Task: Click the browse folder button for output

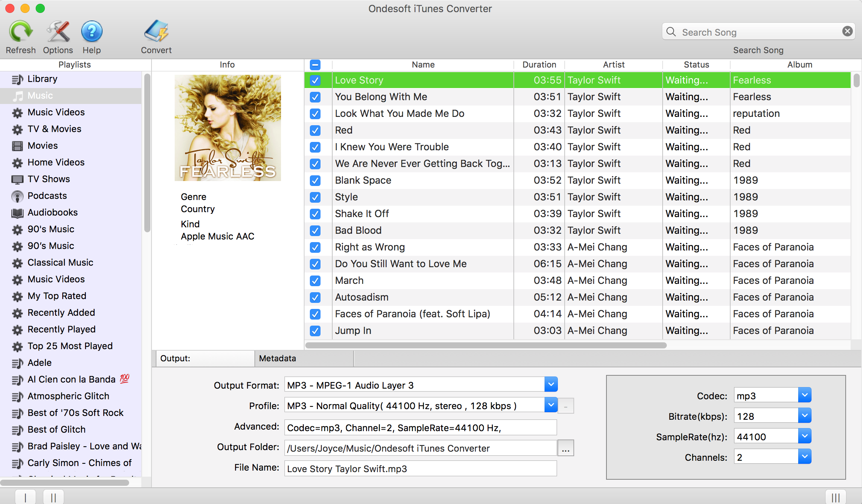Action: coord(565,447)
